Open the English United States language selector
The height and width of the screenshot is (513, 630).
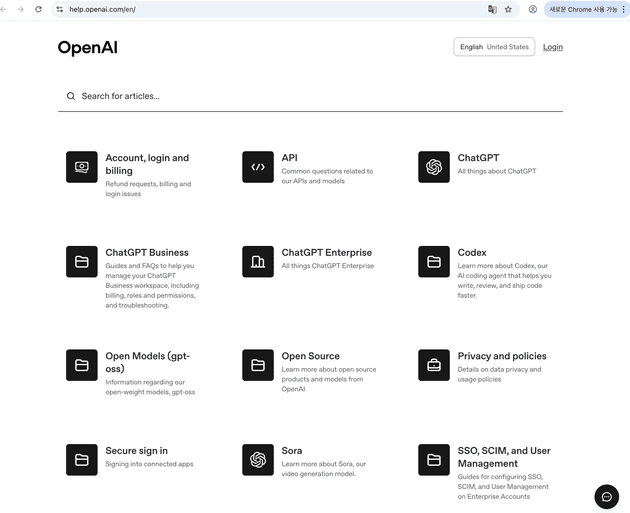tap(494, 47)
